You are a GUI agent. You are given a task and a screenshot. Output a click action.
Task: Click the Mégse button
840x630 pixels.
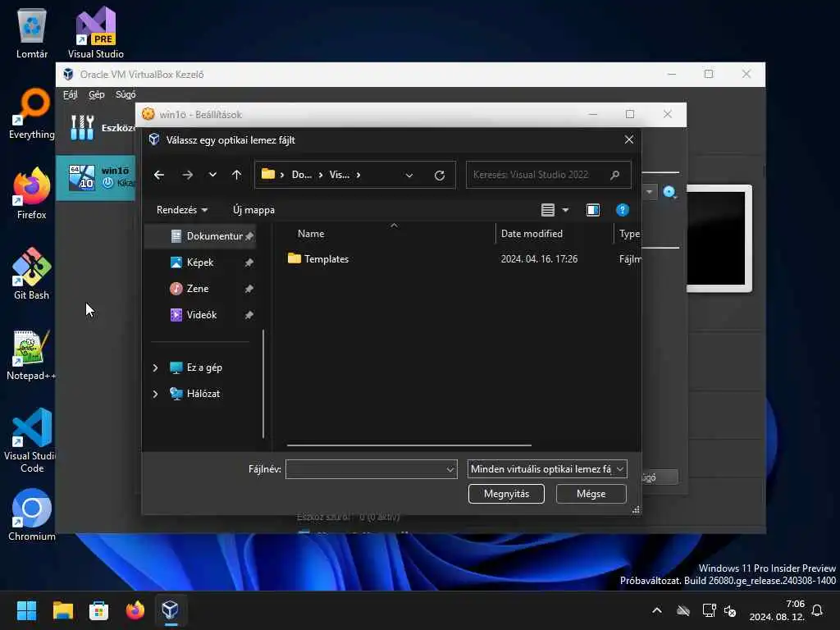[x=591, y=494]
